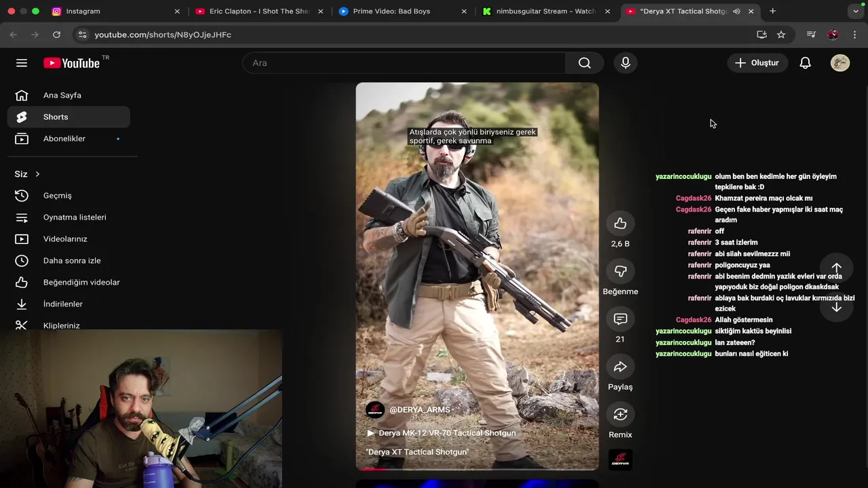Click the "Derya XT Tactical Shotgun" title text
Screen dimensions: 868x488
pos(417,452)
